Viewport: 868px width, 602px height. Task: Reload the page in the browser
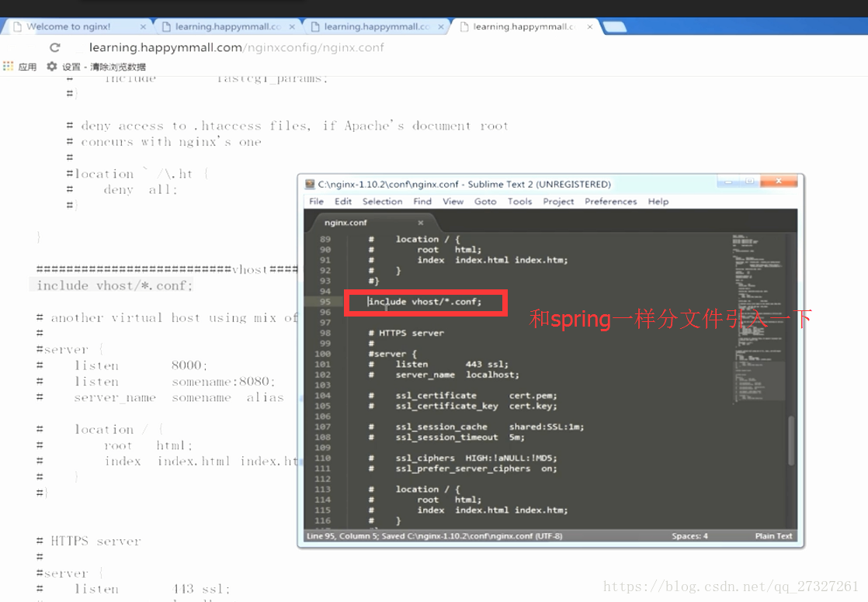(x=55, y=47)
